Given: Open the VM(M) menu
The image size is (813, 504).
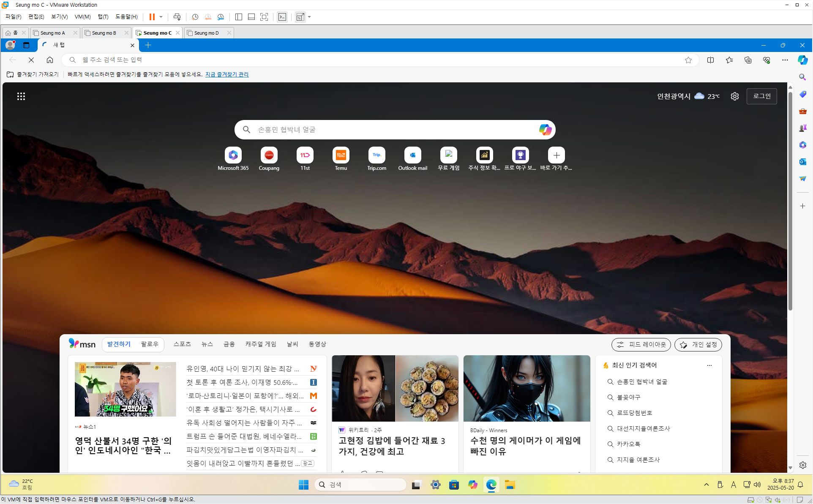Looking at the screenshot, I should (x=82, y=17).
